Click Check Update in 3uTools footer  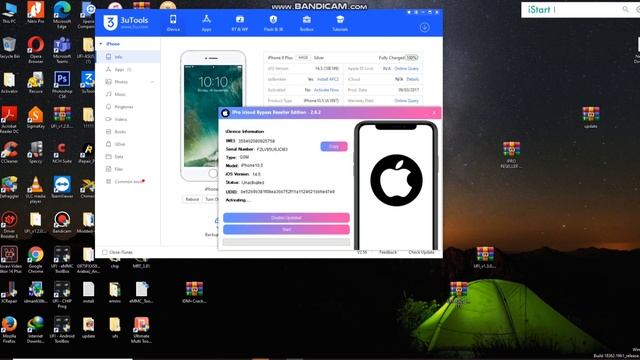tap(421, 252)
